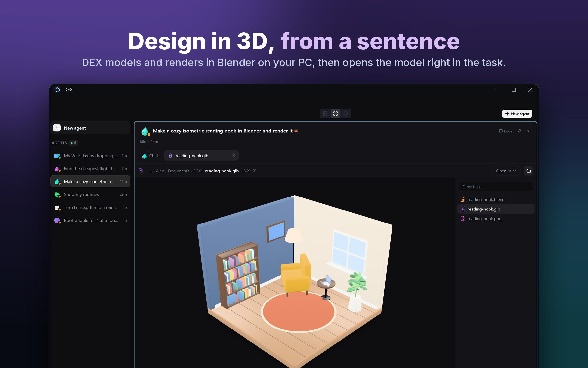
Task: Open reading-nook.png in file list
Action: pos(496,219)
